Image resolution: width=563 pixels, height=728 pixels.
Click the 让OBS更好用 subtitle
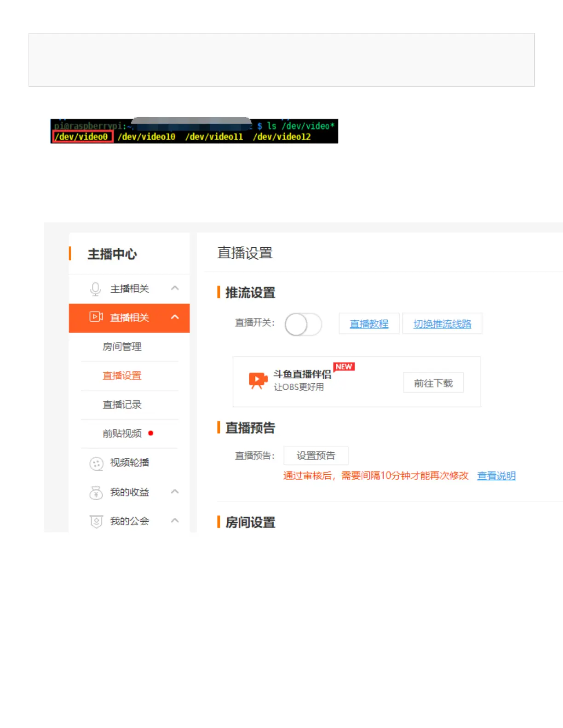pyautogui.click(x=299, y=387)
